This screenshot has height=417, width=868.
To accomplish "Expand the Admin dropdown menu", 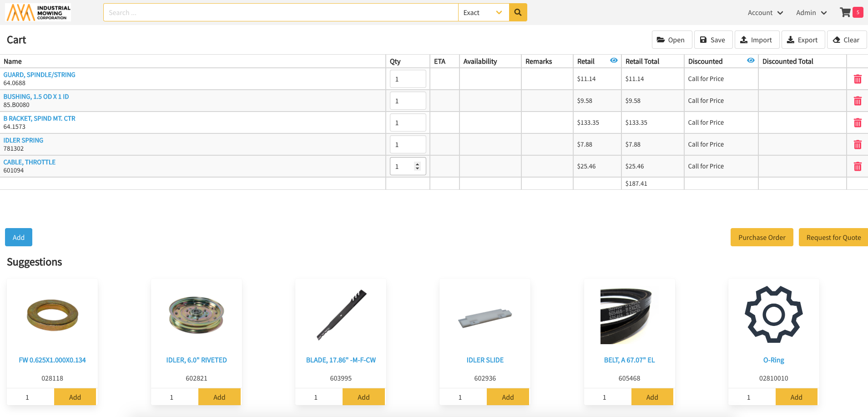I will click(x=811, y=13).
